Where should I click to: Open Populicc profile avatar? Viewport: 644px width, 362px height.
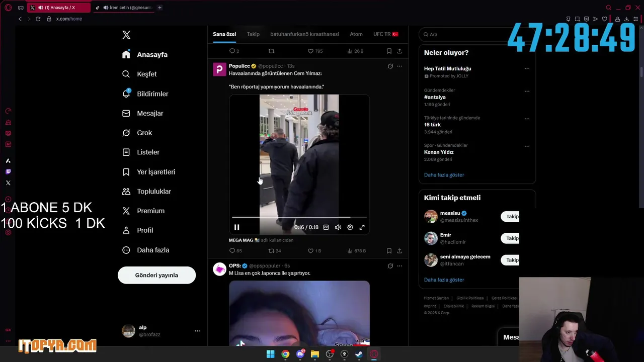[x=219, y=69]
